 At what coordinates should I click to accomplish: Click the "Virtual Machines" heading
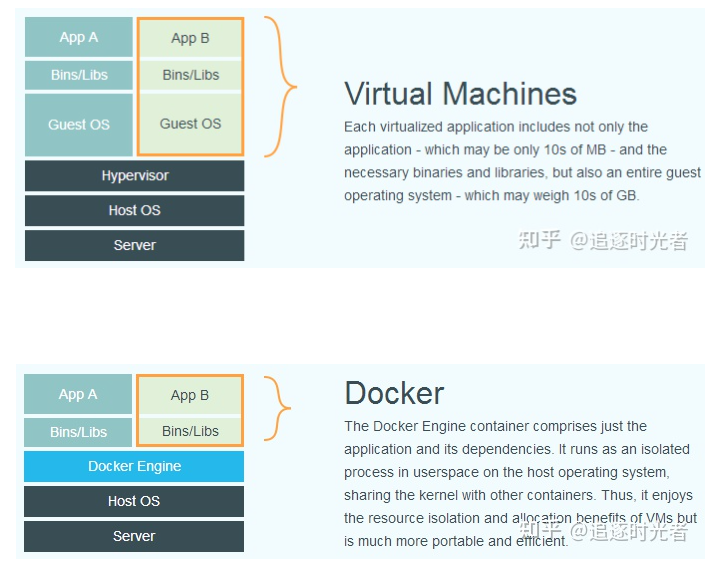click(x=460, y=93)
